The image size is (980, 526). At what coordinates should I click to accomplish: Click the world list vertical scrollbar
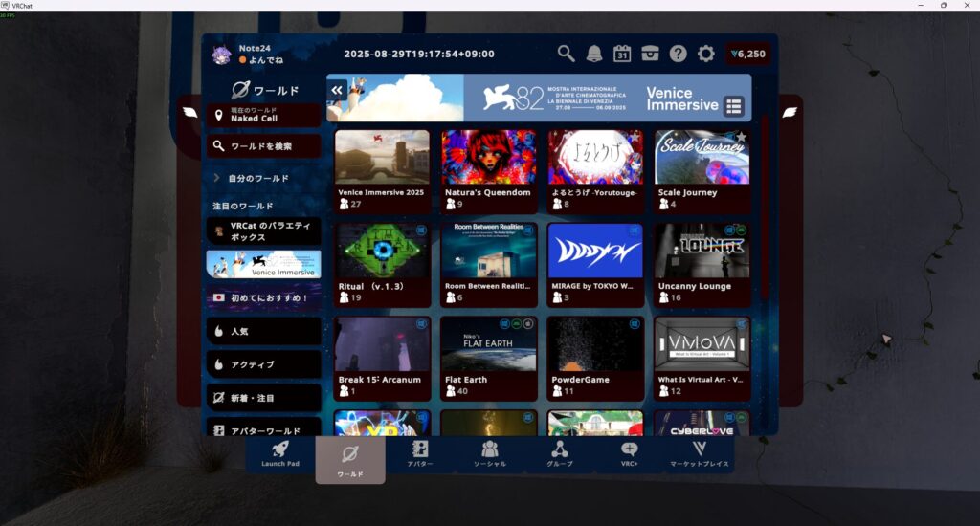(x=765, y=207)
